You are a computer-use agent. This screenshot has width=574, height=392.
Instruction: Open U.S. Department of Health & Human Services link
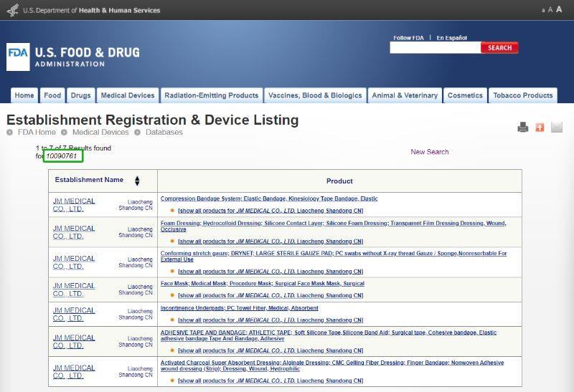click(x=92, y=10)
